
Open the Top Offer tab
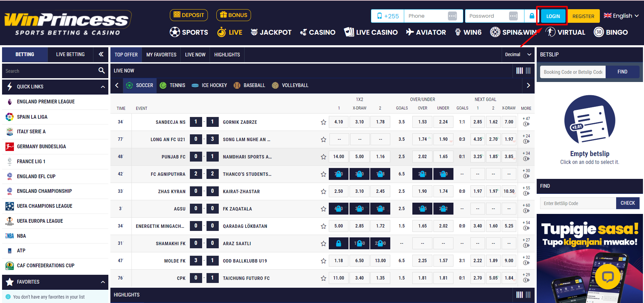click(126, 54)
